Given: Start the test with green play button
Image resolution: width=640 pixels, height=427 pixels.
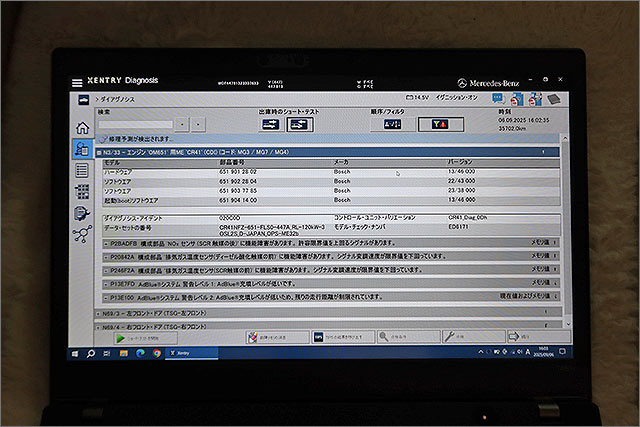Looking at the screenshot, I should click(x=146, y=338).
